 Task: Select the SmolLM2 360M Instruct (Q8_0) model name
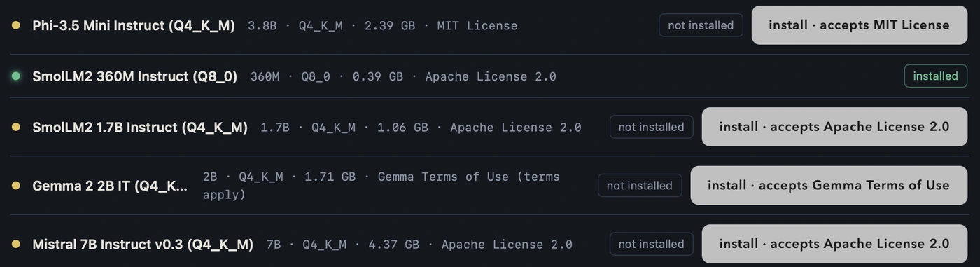click(x=135, y=76)
